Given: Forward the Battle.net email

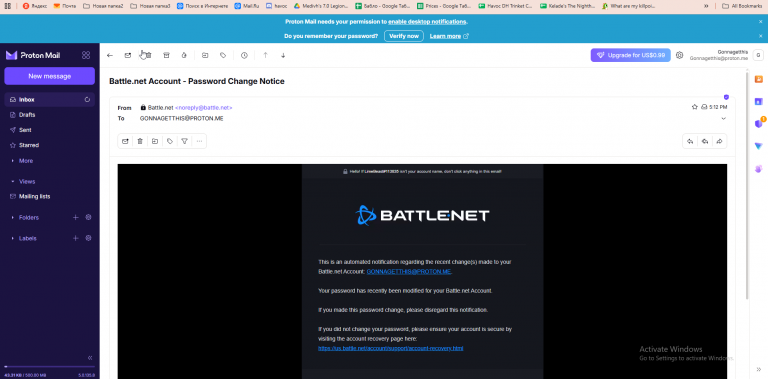Looking at the screenshot, I should tap(720, 141).
